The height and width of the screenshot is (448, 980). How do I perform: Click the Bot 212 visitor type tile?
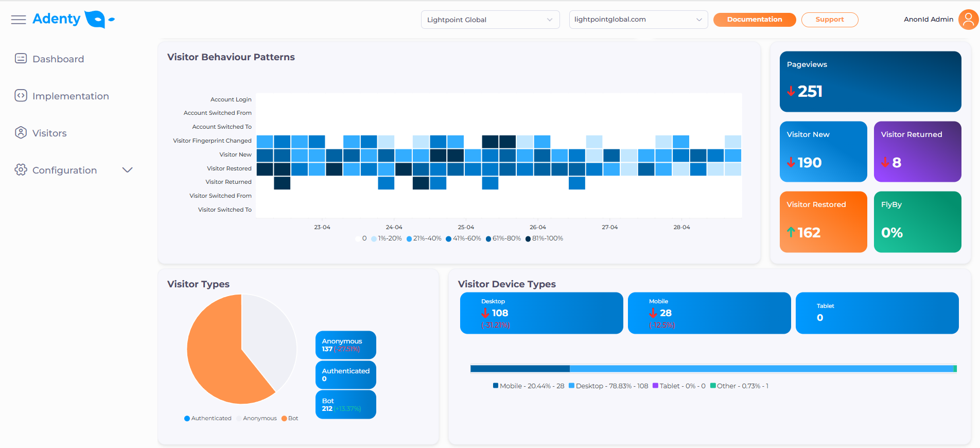[x=346, y=405]
